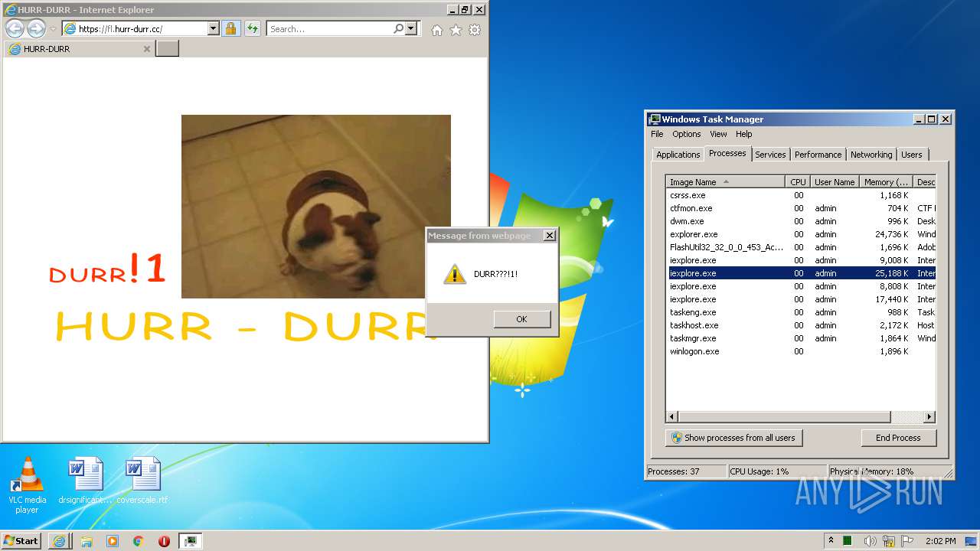Select dwm.exe process row
980x551 pixels.
(x=801, y=221)
